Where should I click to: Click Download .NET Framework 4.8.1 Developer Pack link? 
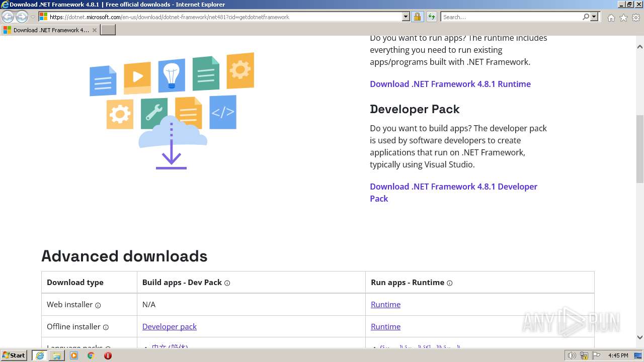point(453,193)
